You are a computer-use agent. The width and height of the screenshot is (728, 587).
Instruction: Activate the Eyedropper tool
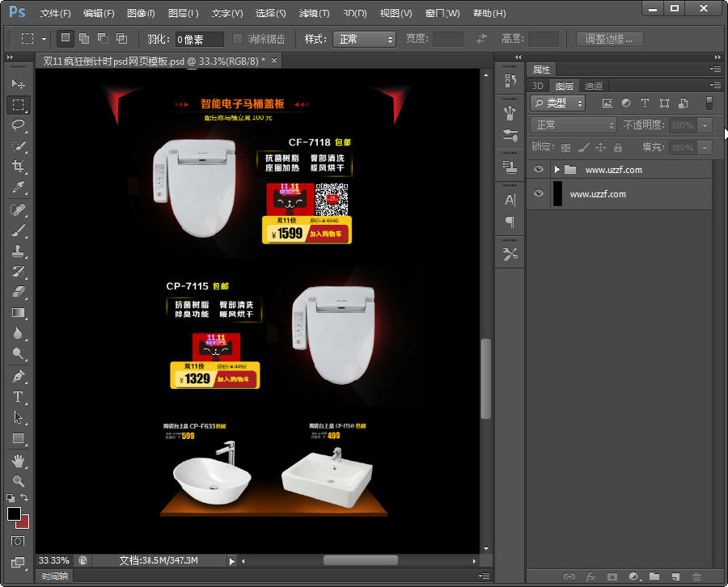coord(18,188)
